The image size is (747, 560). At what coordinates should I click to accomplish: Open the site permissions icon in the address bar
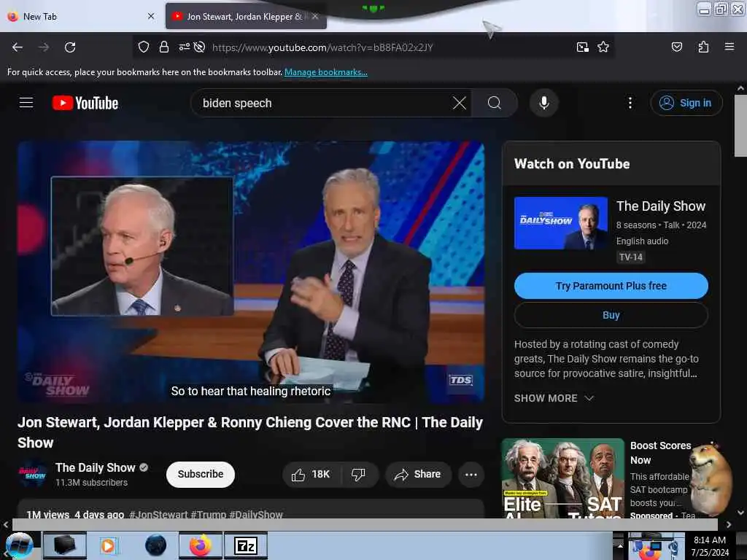[184, 47]
